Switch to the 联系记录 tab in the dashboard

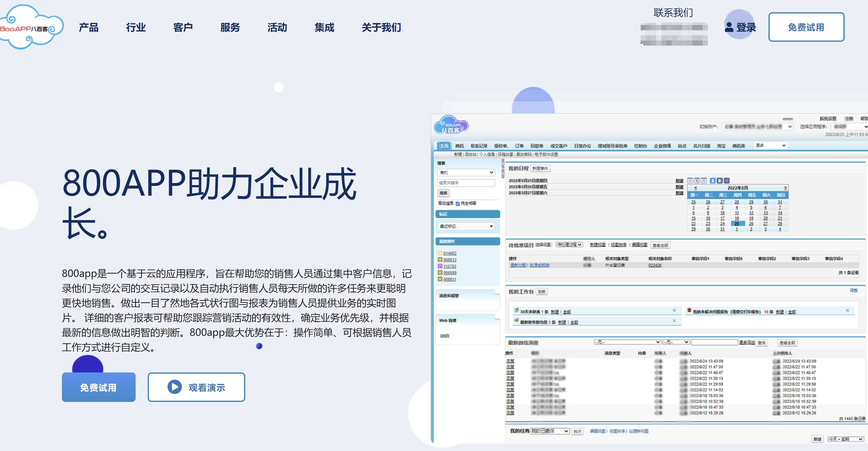point(479,146)
